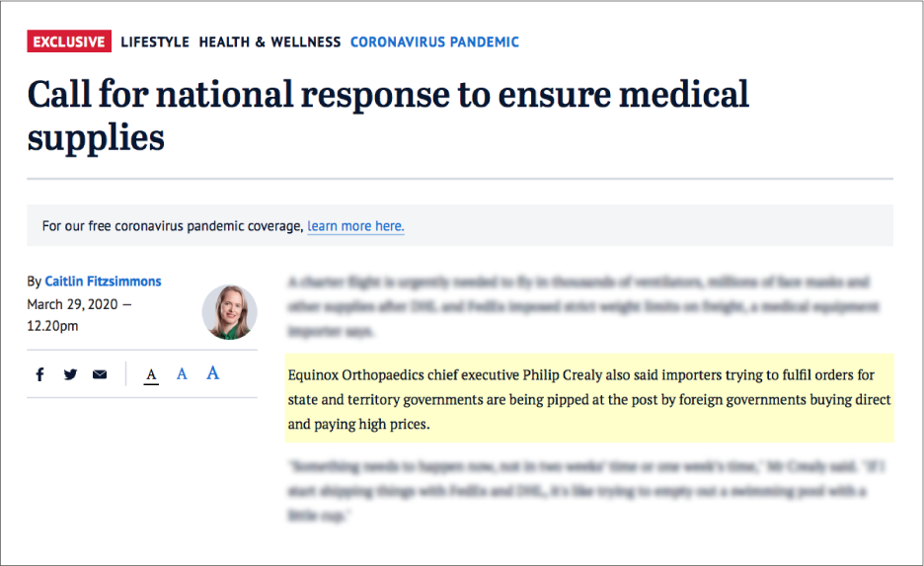Select the largest text size A
The image size is (924, 566).
(212, 372)
